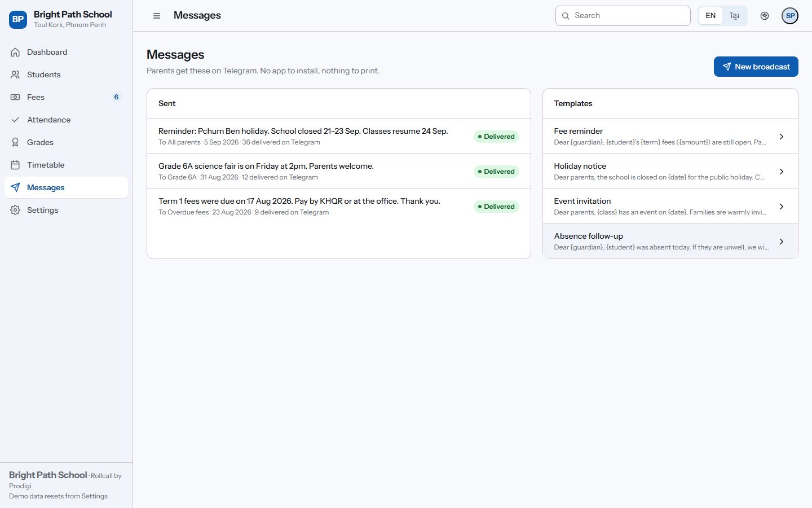The height and width of the screenshot is (508, 812).
Task: Open the Pchum Ben holiday reminder message
Action: [x=338, y=137]
